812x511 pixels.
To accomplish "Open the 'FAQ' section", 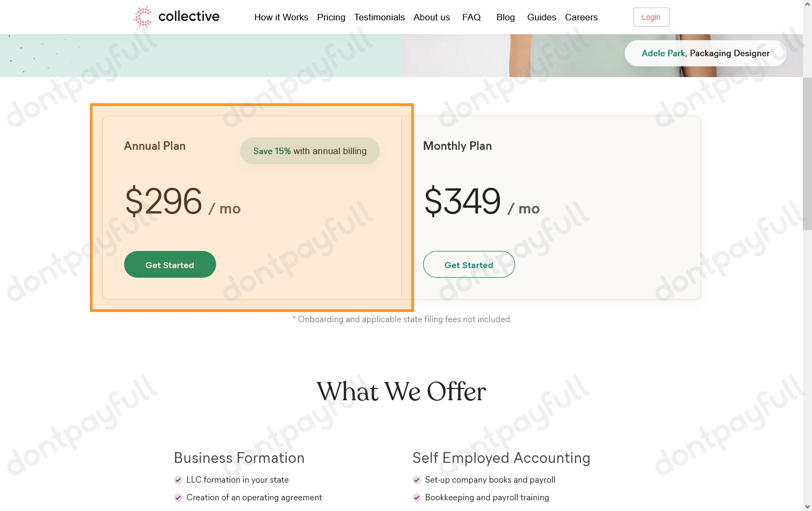I will coord(471,17).
